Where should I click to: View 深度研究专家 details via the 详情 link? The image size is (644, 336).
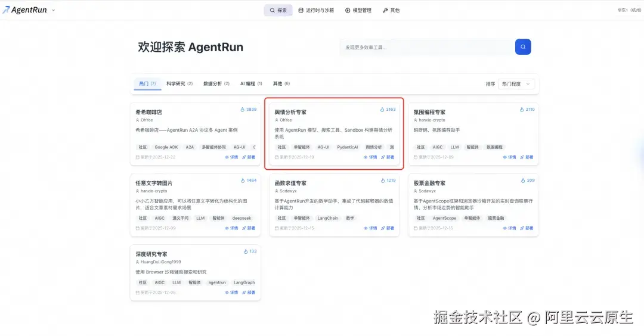point(231,293)
